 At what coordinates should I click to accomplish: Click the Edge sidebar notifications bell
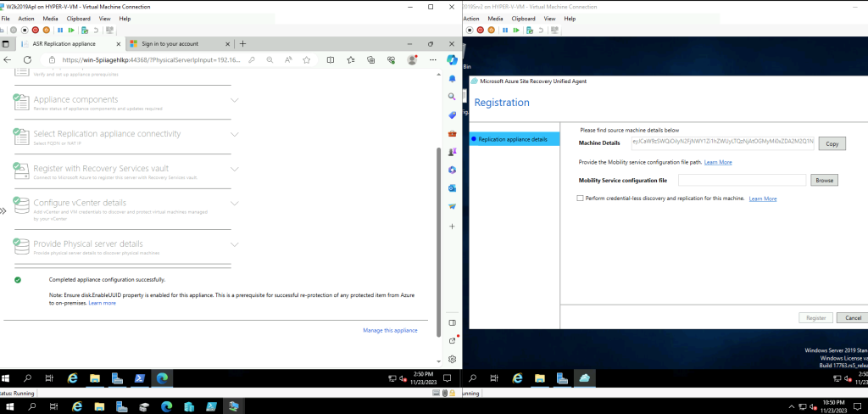(453, 79)
